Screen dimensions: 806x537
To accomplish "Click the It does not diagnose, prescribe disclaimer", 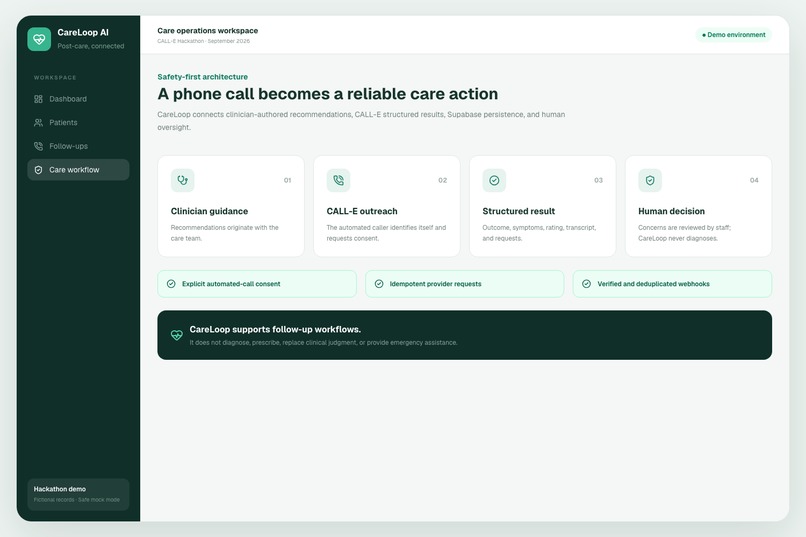I will 323,342.
